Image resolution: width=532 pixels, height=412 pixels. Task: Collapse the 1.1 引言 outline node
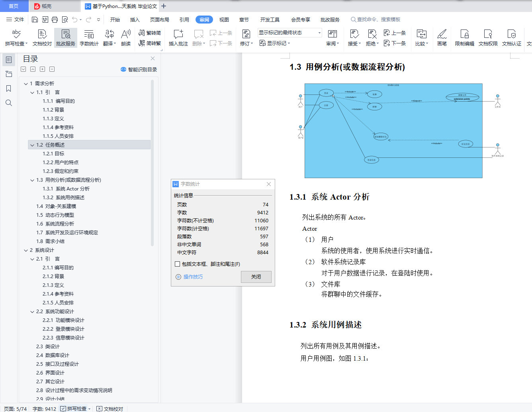[32, 92]
